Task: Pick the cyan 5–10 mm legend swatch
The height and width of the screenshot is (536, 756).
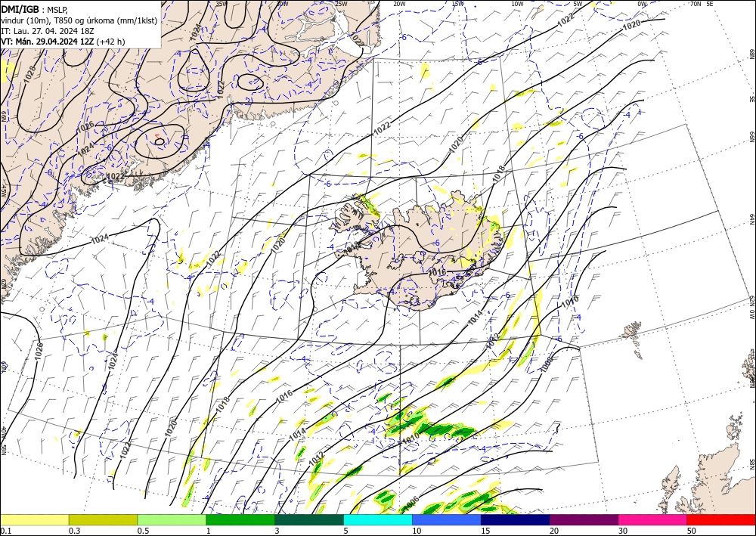Action: point(378,519)
